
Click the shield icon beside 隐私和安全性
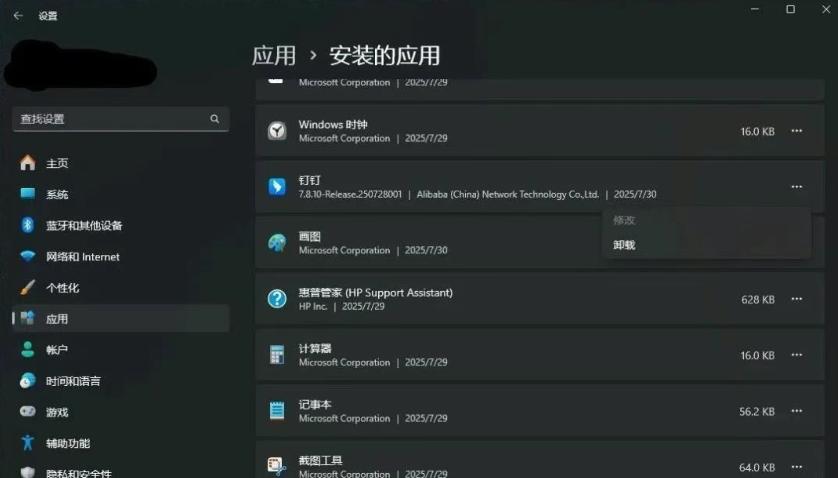pyautogui.click(x=28, y=472)
